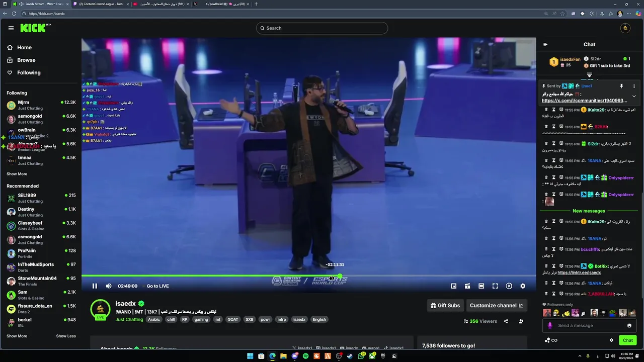Click the Gift Subs button
Image resolution: width=644 pixels, height=362 pixels.
[445, 305]
